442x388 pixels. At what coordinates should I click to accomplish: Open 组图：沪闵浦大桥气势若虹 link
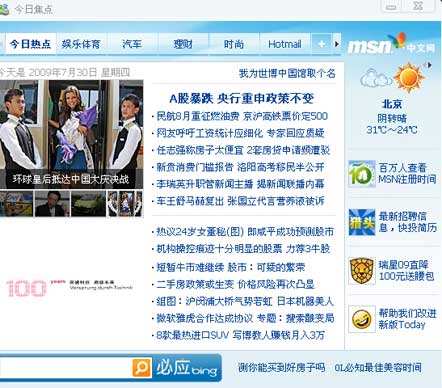[x=214, y=301]
